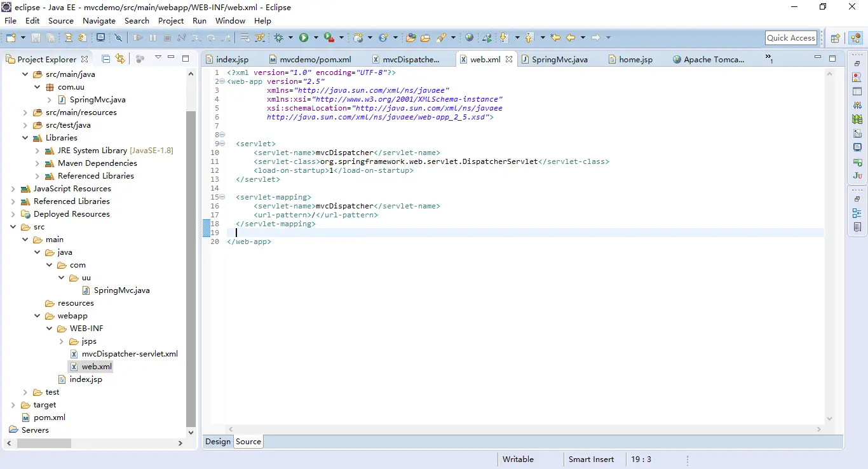Image resolution: width=868 pixels, height=469 pixels.
Task: Open the Navigate menu
Action: click(x=98, y=20)
